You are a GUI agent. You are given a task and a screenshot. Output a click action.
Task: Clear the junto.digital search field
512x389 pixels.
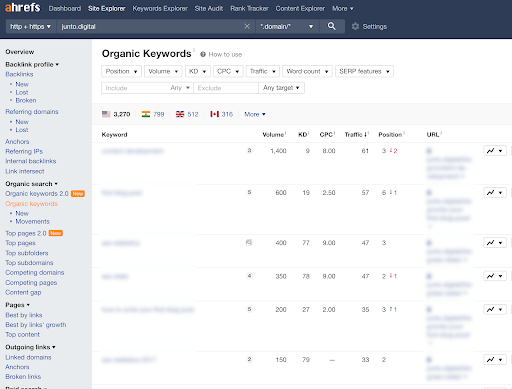coord(247,26)
